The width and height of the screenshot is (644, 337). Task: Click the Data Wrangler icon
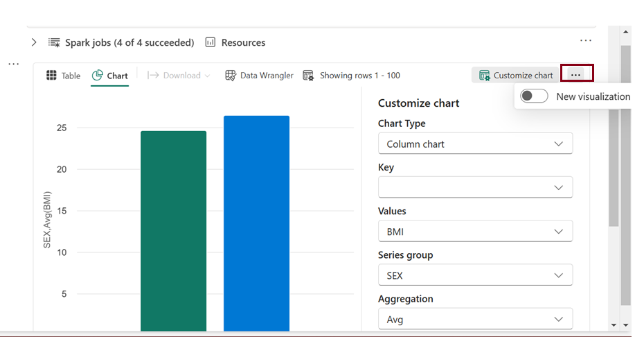[231, 76]
